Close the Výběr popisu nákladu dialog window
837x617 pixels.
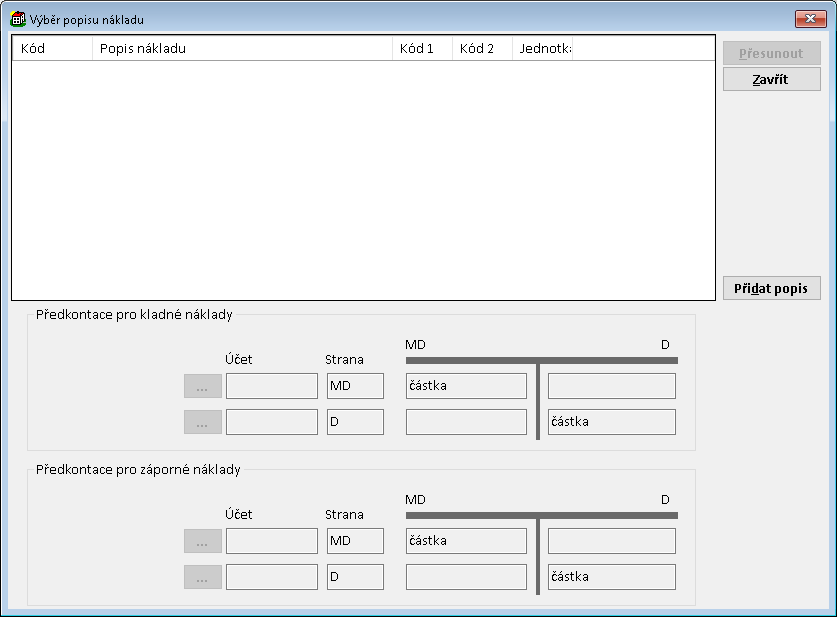[808, 19]
